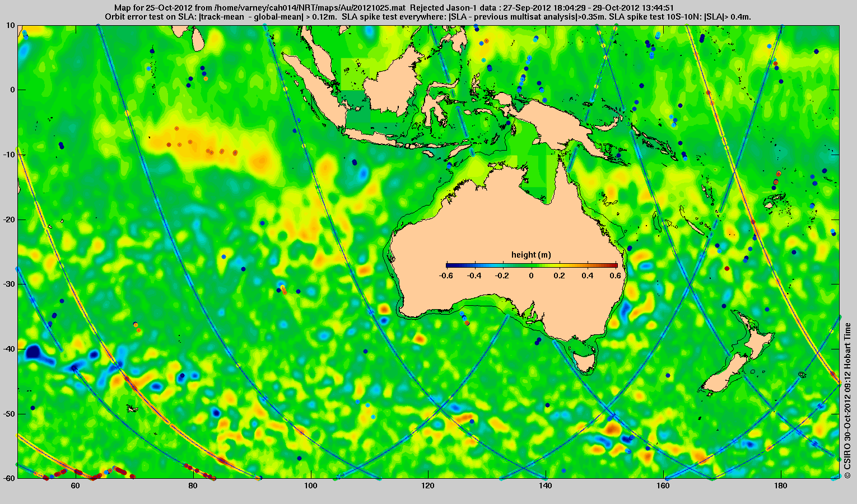The width and height of the screenshot is (857, 504).
Task: Click the longitude axis label '60'
Action: click(76, 486)
